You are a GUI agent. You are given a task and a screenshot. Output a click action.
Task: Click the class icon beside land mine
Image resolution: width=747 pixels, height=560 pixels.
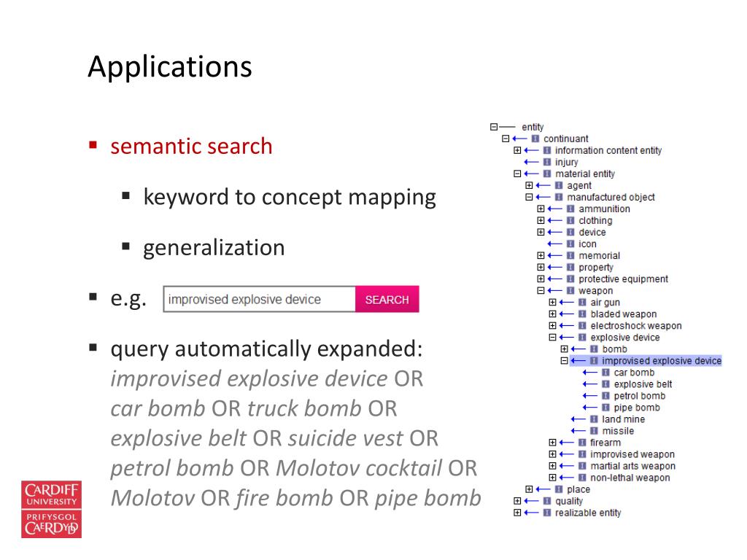[594, 419]
